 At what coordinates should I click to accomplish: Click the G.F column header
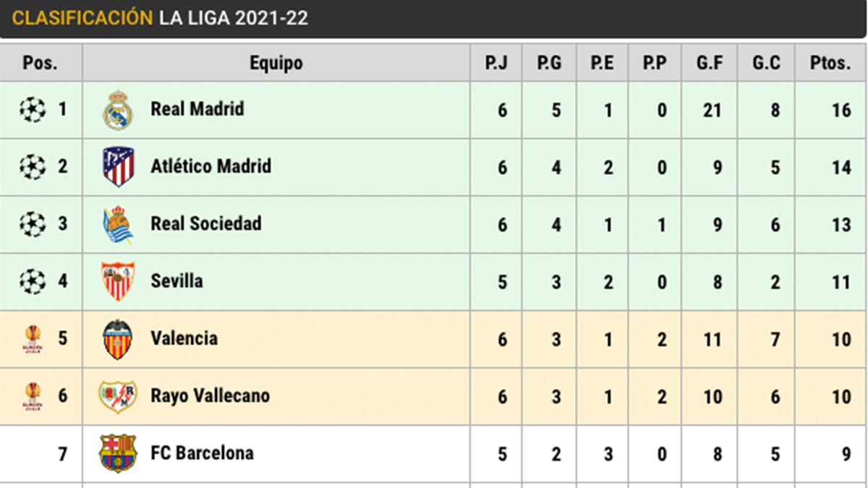click(709, 63)
